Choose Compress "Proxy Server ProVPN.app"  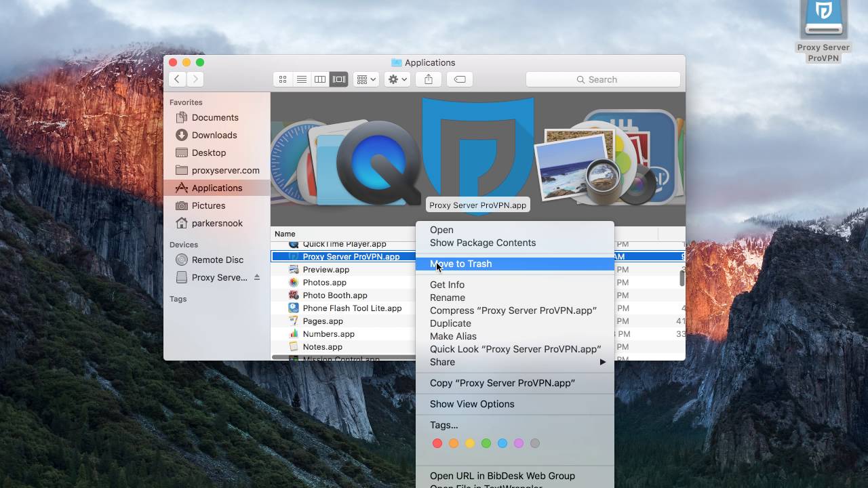[515, 310]
